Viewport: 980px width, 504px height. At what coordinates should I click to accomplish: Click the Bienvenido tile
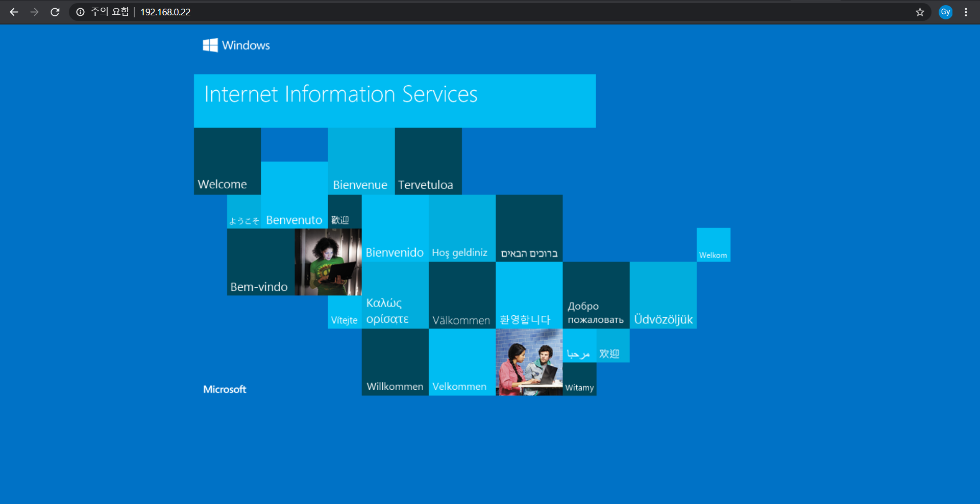click(x=395, y=228)
